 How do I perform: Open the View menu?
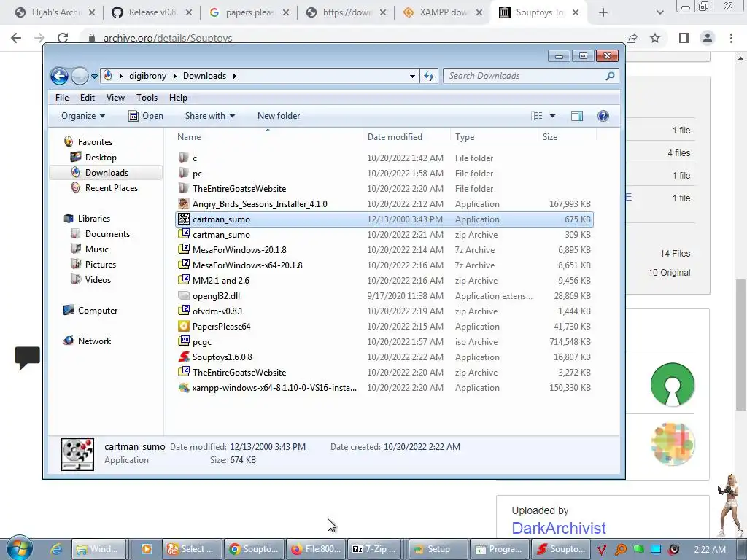coord(115,98)
